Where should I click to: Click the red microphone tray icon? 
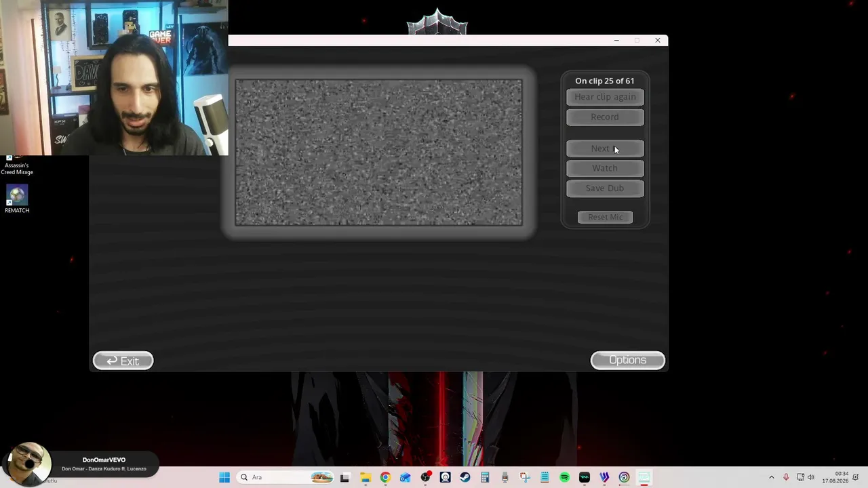coord(786,477)
